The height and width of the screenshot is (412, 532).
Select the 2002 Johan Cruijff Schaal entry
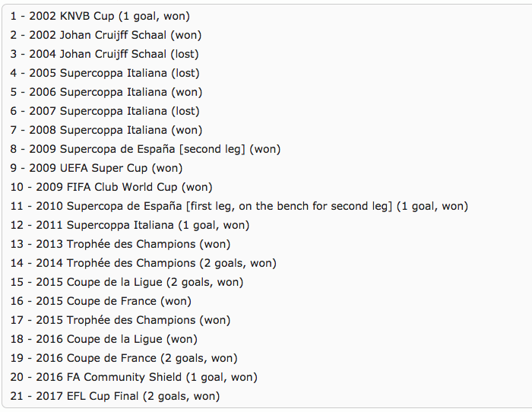106,35
